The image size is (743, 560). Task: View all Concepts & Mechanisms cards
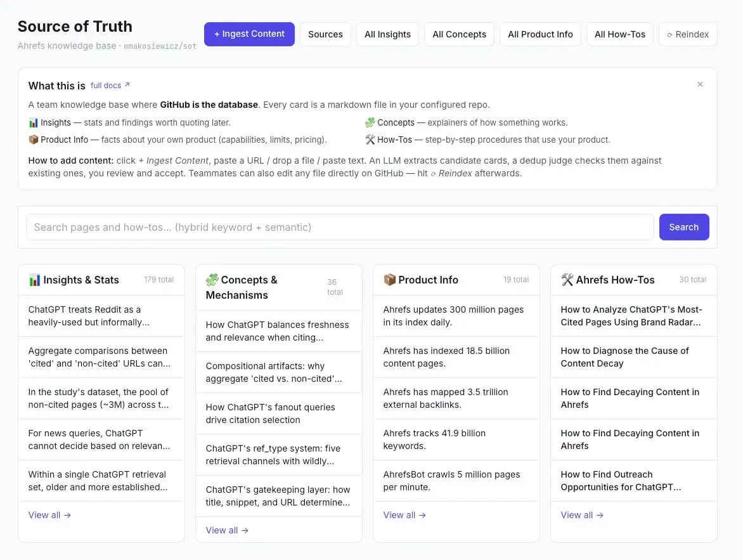[x=227, y=530]
